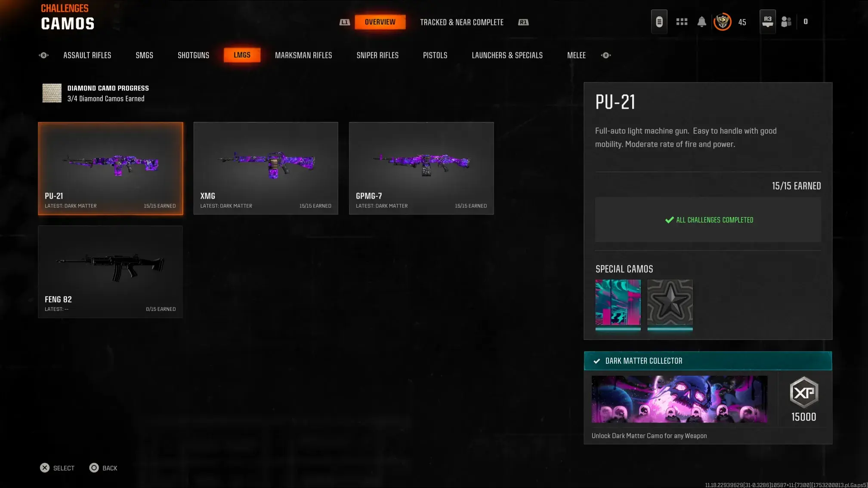Select the teal pink special camo

618,303
